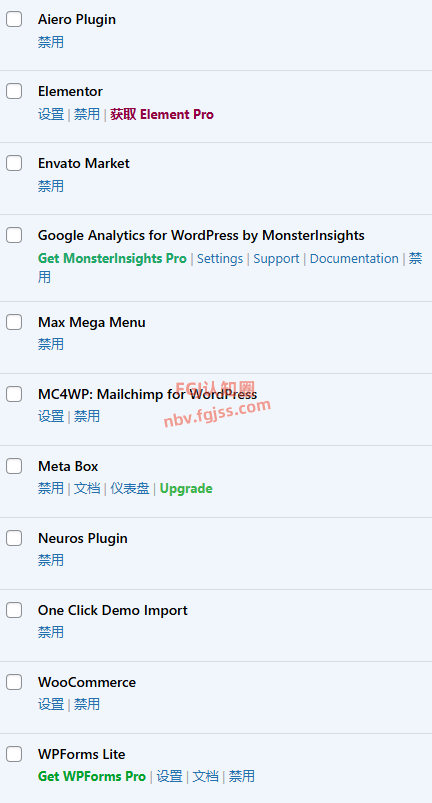The height and width of the screenshot is (803, 432).
Task: Tick the WooCommerce checkbox
Action: 14,682
